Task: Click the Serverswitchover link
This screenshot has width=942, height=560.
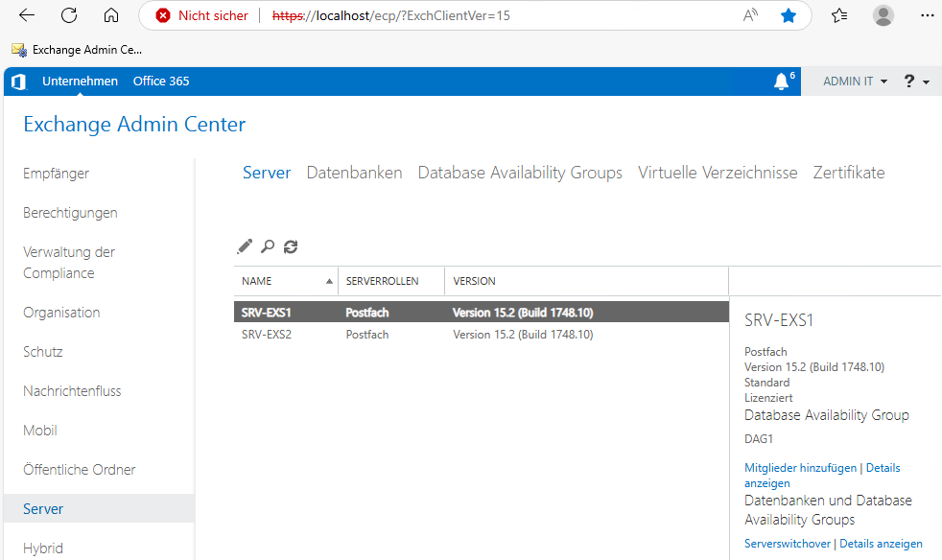Action: click(x=788, y=544)
